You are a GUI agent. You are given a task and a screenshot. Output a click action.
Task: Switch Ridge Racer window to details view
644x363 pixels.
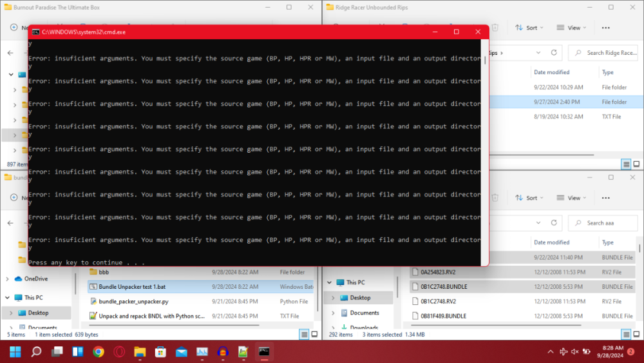pyautogui.click(x=626, y=164)
